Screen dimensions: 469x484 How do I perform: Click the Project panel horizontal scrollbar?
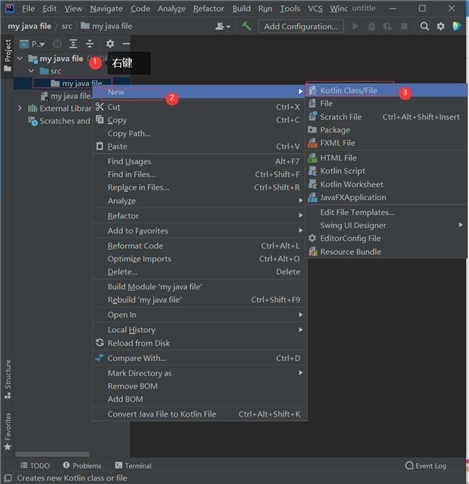[x=52, y=454]
